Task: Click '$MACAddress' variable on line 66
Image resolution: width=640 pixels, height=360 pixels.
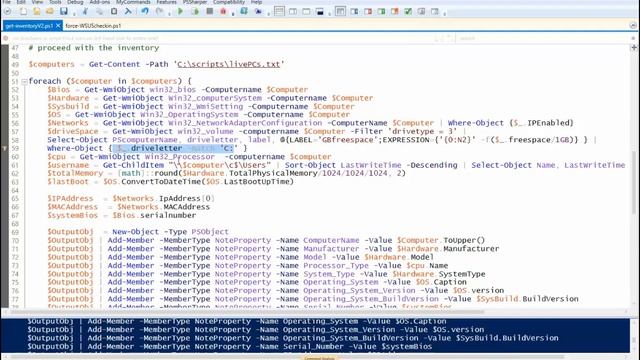Action: [73, 207]
